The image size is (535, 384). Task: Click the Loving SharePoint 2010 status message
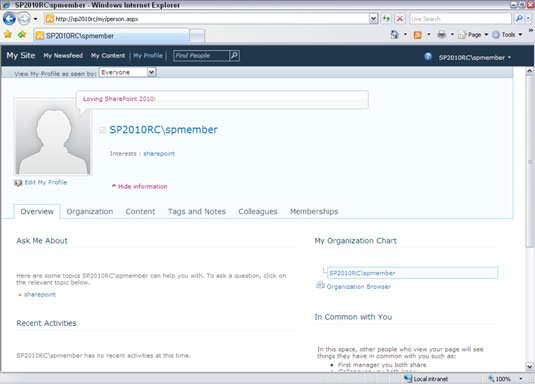click(x=119, y=99)
